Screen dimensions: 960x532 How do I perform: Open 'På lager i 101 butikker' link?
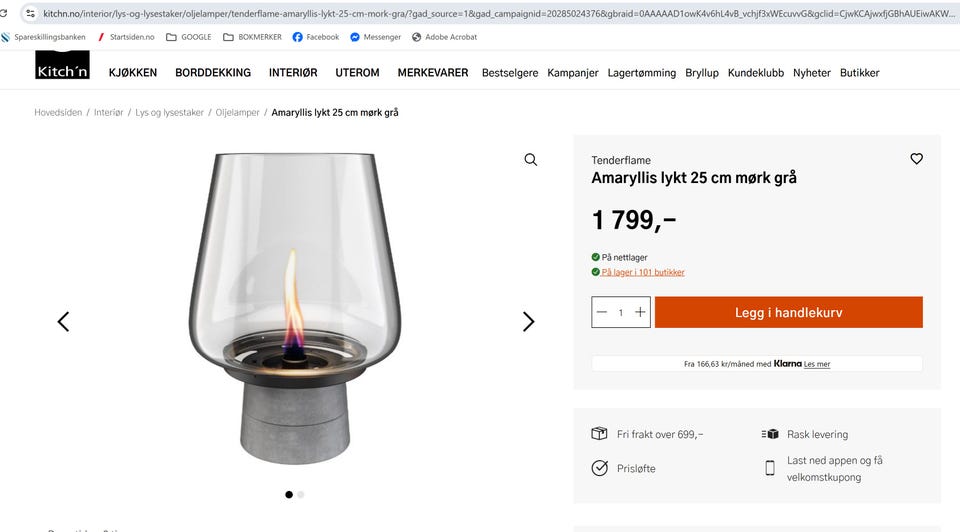coord(642,272)
